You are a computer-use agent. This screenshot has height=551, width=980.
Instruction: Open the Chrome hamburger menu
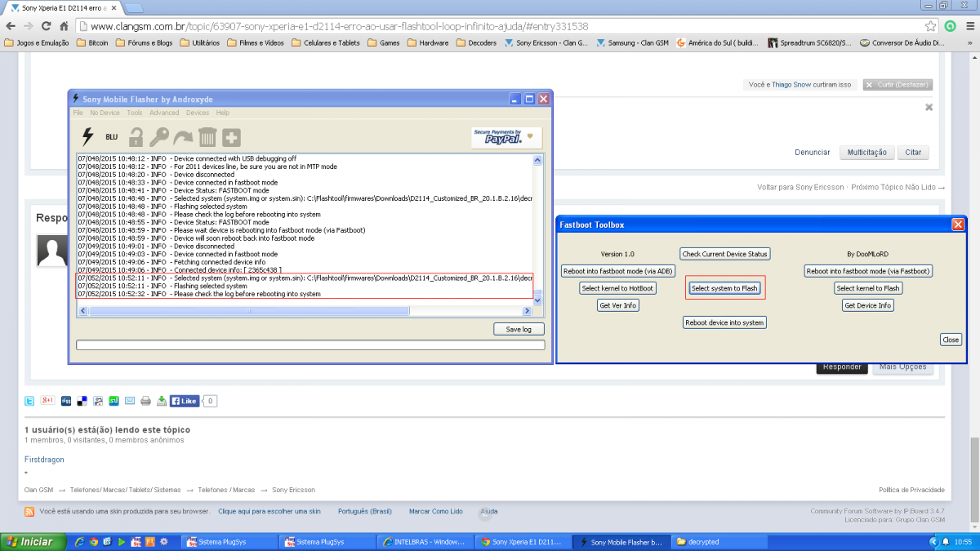pyautogui.click(x=969, y=26)
